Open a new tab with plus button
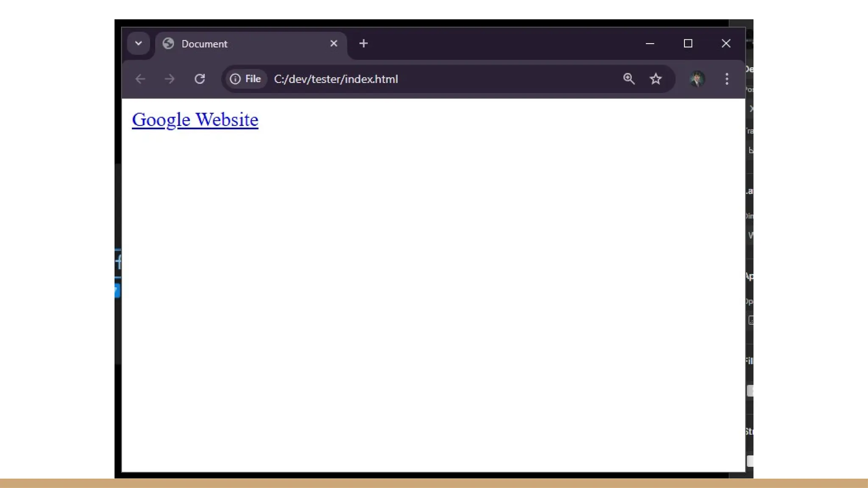 click(363, 44)
